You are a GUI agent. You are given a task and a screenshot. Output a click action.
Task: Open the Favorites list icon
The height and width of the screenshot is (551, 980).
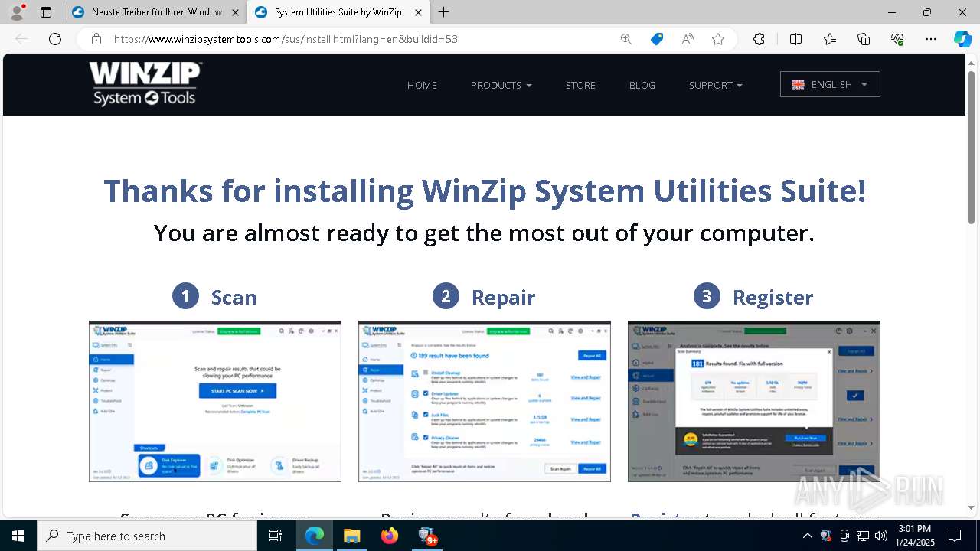[830, 39]
